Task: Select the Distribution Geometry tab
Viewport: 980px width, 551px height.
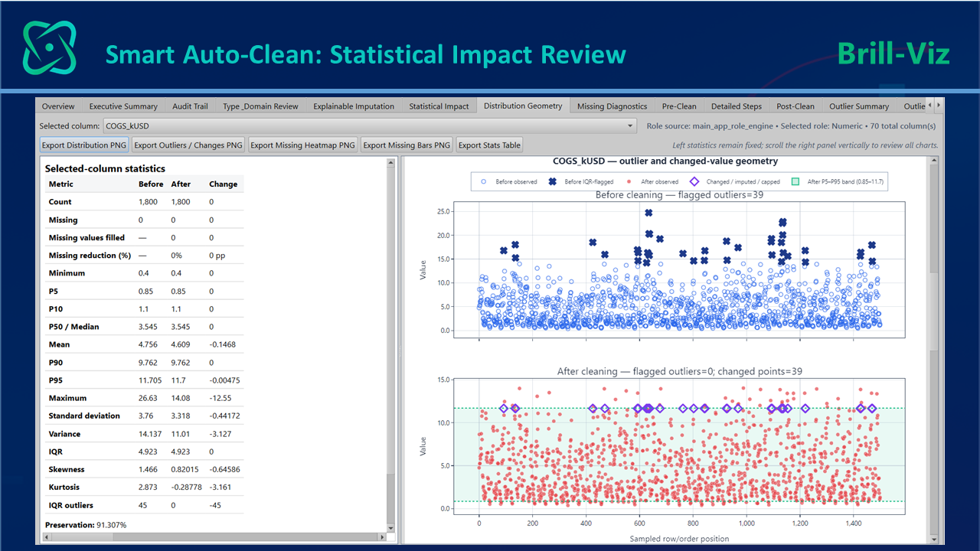Action: pyautogui.click(x=523, y=106)
